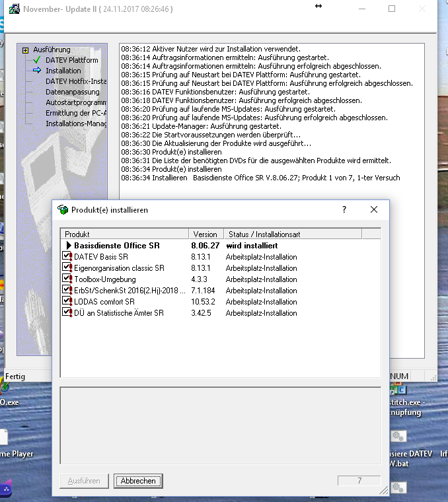Click LODAS comfort SR product name

click(x=104, y=302)
